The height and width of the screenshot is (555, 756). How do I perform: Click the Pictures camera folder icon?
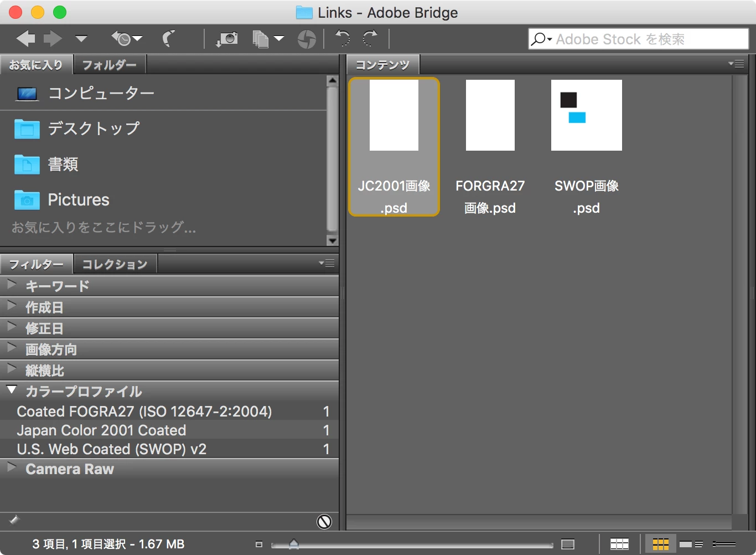(27, 200)
